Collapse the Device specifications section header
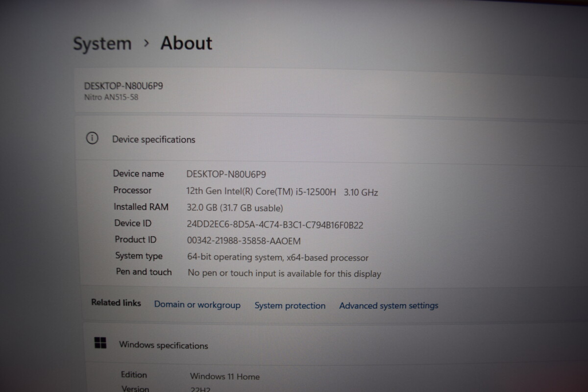Screen dimensions: 588x392 click(x=331, y=139)
